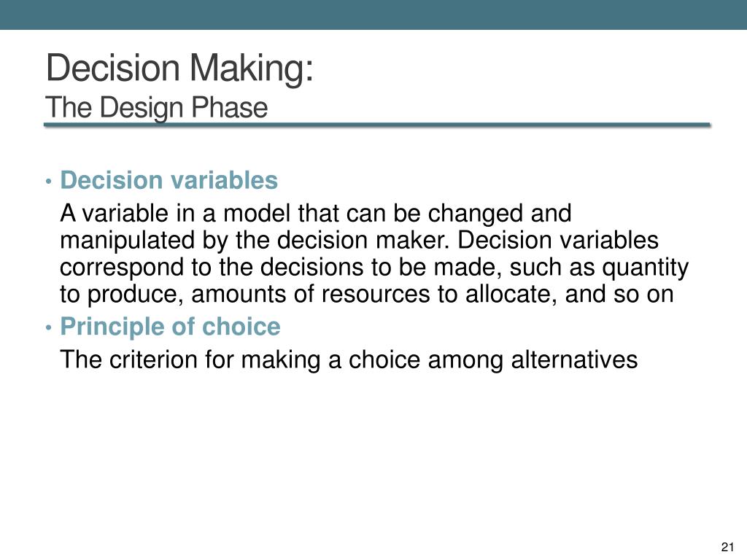
Task: Select the subtitle 'The Design Phase'
Action: click(156, 108)
